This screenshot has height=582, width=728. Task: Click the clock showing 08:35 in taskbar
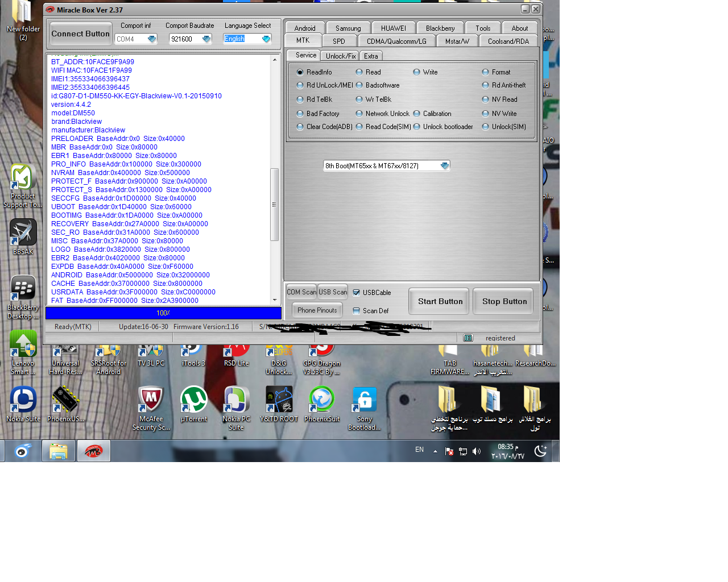[x=508, y=451]
